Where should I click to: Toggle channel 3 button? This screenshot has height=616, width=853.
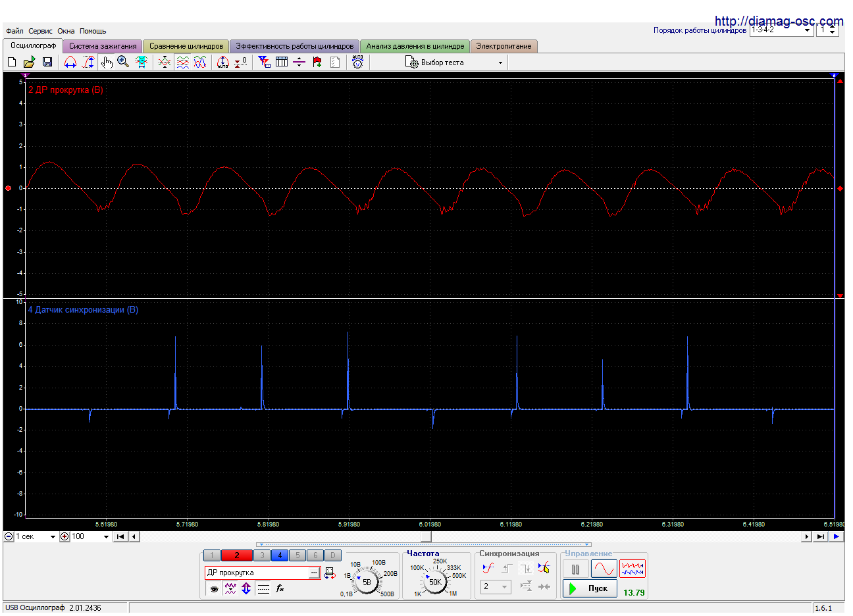point(262,555)
